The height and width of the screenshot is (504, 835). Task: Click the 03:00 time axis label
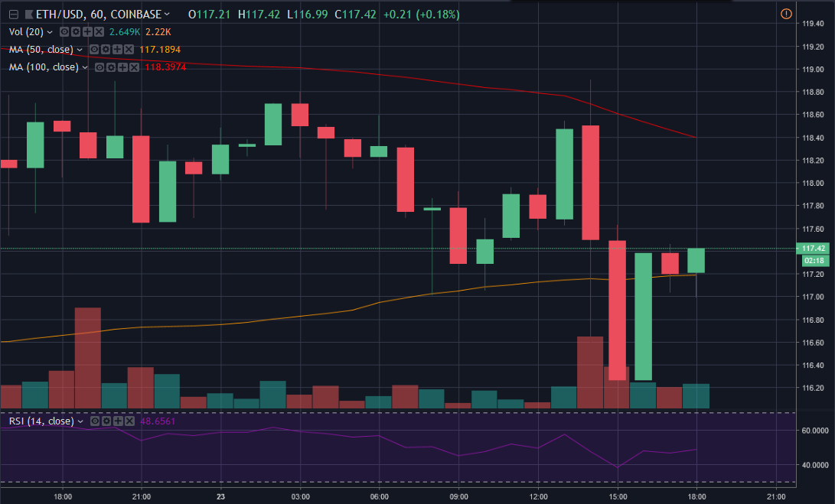(x=300, y=496)
